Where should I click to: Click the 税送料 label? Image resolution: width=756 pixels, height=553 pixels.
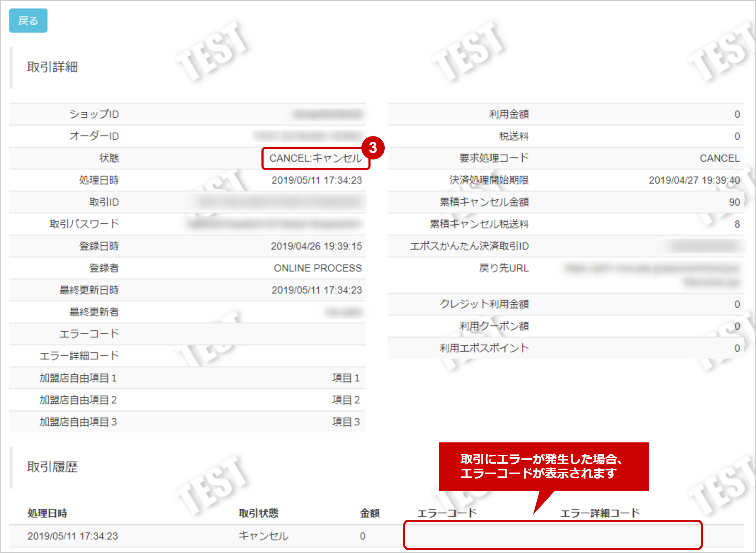(x=514, y=136)
